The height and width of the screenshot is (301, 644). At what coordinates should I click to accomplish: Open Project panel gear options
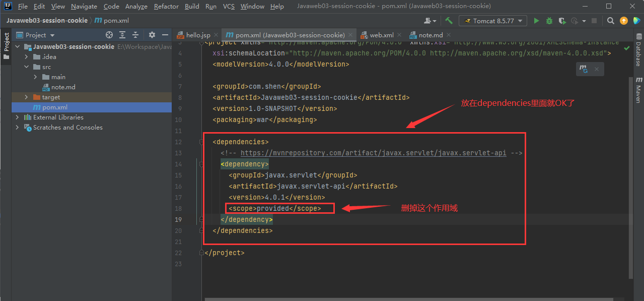[152, 35]
